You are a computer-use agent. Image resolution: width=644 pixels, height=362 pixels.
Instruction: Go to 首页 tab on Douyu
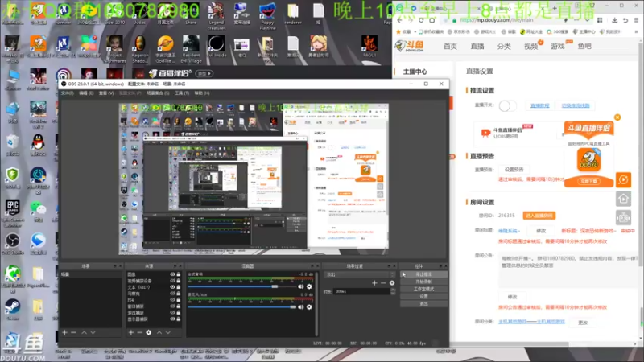click(450, 47)
